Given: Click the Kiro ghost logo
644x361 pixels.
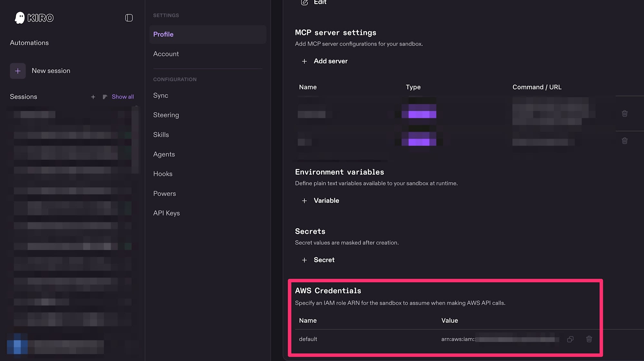Looking at the screenshot, I should point(20,18).
